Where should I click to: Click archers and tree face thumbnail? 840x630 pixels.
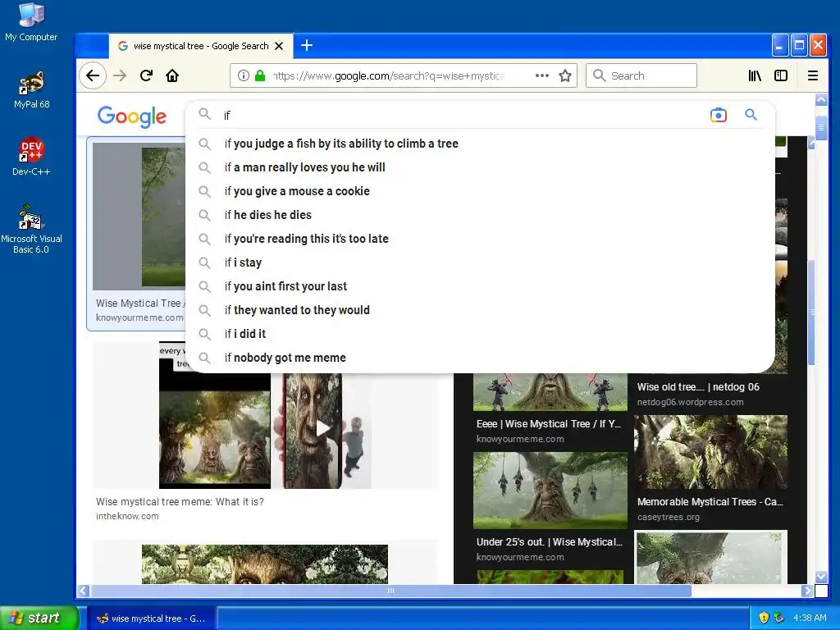[550, 391]
